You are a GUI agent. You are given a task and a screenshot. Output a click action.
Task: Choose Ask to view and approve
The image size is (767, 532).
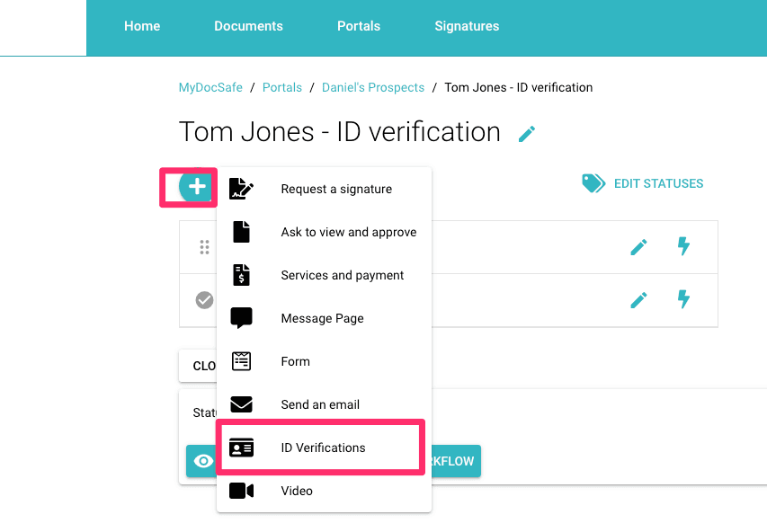click(348, 232)
